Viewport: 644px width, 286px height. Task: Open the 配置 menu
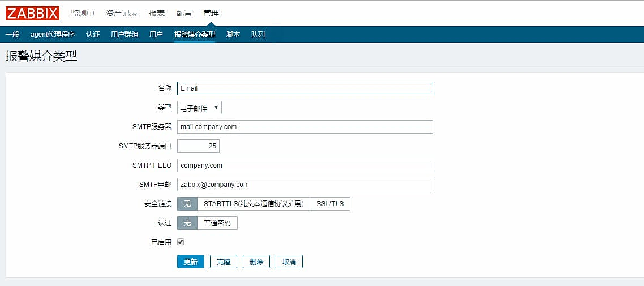click(x=184, y=13)
